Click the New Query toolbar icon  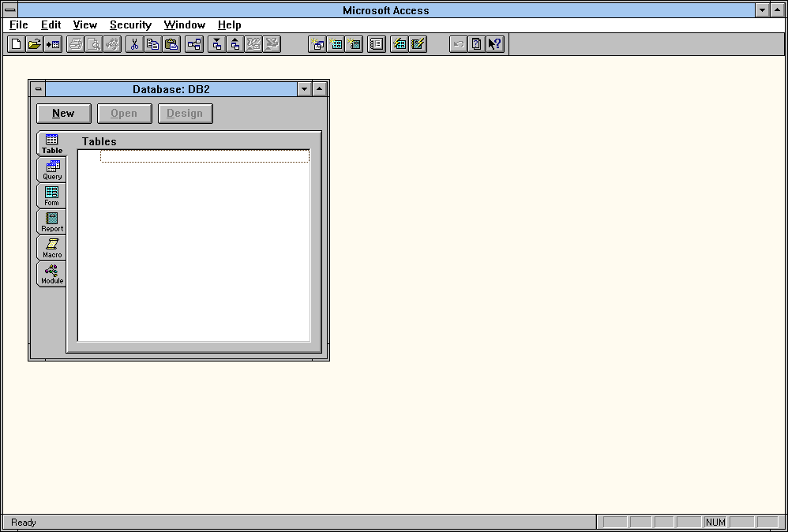[317, 44]
